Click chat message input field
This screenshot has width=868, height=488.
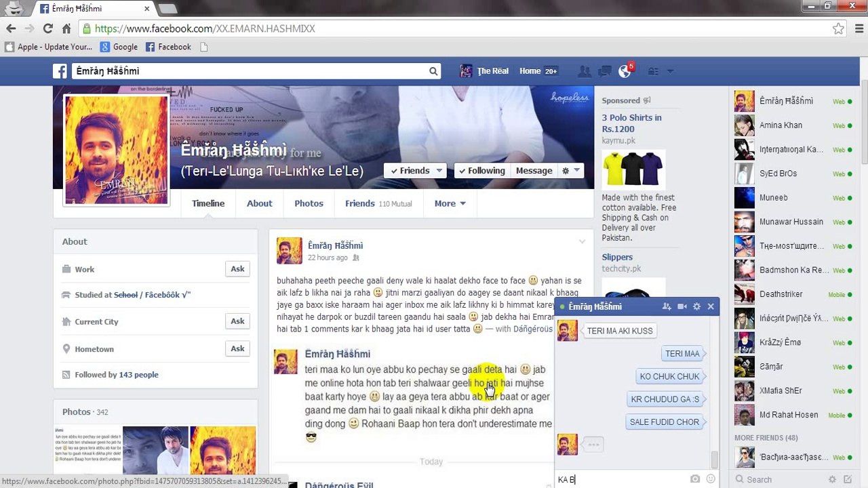pos(620,479)
